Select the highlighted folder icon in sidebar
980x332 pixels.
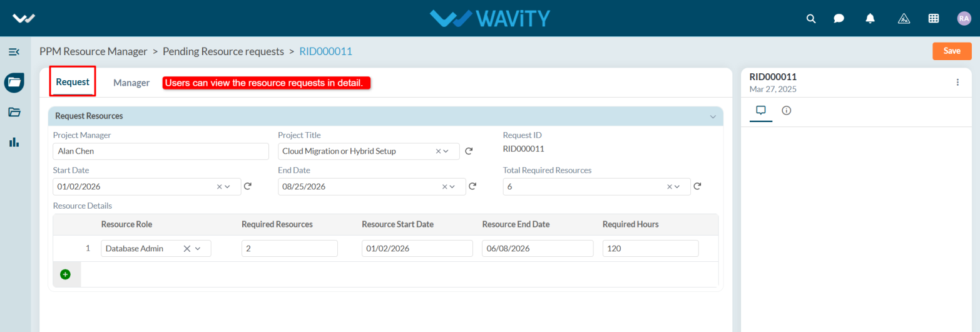(x=14, y=82)
